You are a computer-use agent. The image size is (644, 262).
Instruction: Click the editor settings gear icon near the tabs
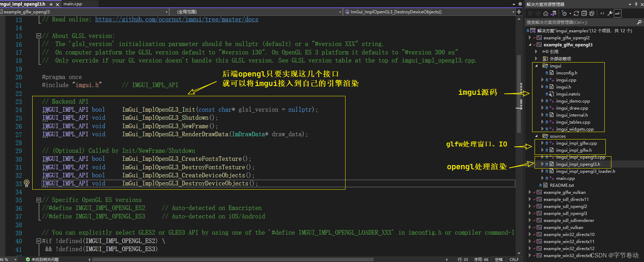point(520,4)
